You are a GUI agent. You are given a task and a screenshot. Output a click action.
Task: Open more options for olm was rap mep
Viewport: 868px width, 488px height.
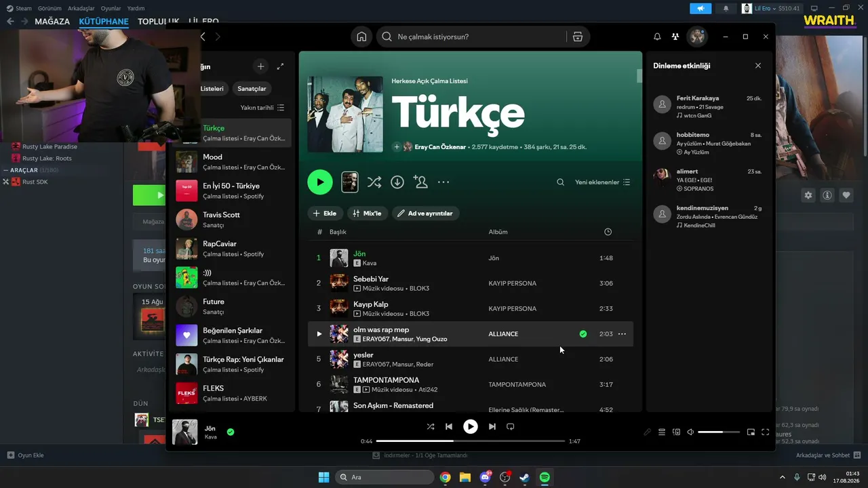(622, 334)
